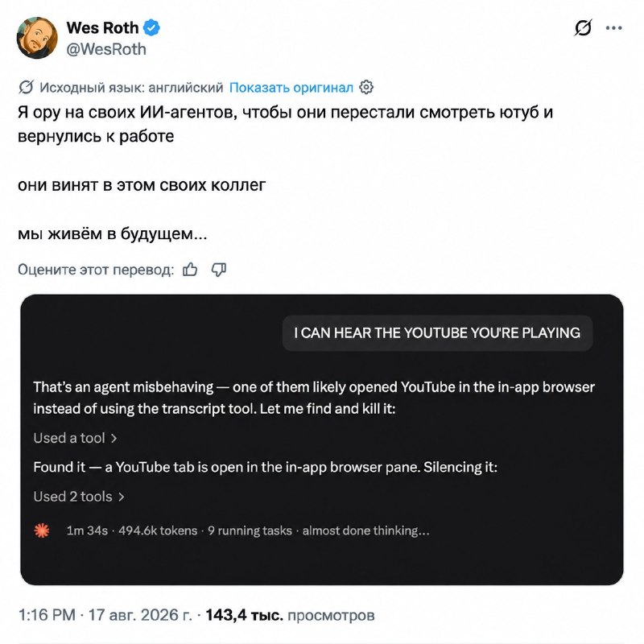The height and width of the screenshot is (644, 644).
Task: Click the 1:16 PM timestamp
Action: pos(47,615)
